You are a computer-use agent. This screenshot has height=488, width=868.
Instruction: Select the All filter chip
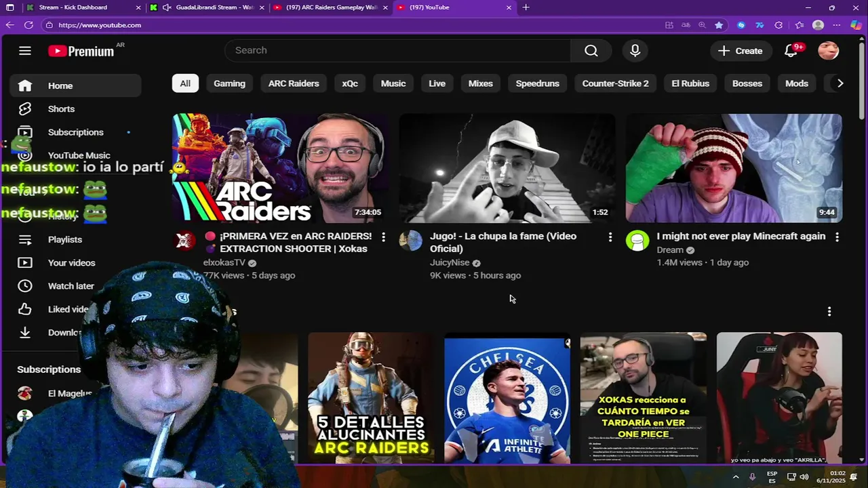click(x=185, y=83)
